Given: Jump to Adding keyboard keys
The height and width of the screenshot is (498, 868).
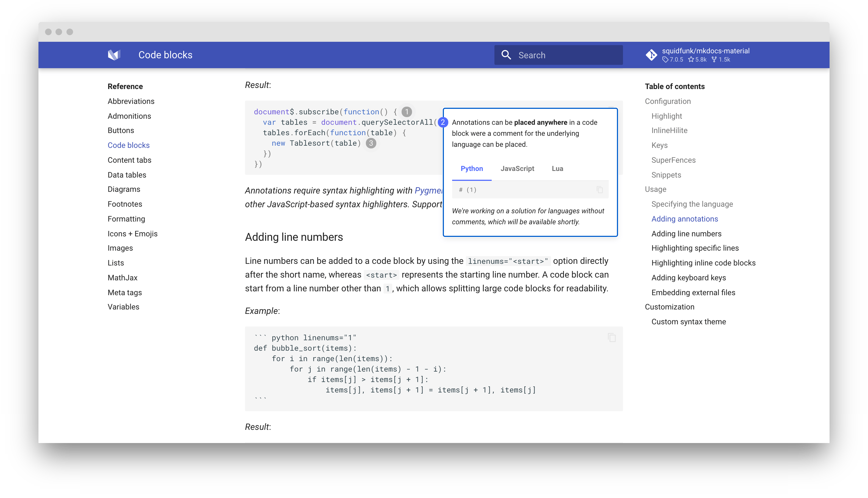Looking at the screenshot, I should (x=689, y=278).
